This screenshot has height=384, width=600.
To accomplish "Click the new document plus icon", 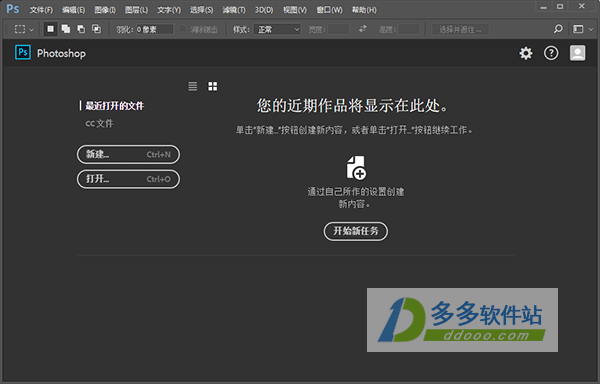I will tap(356, 168).
